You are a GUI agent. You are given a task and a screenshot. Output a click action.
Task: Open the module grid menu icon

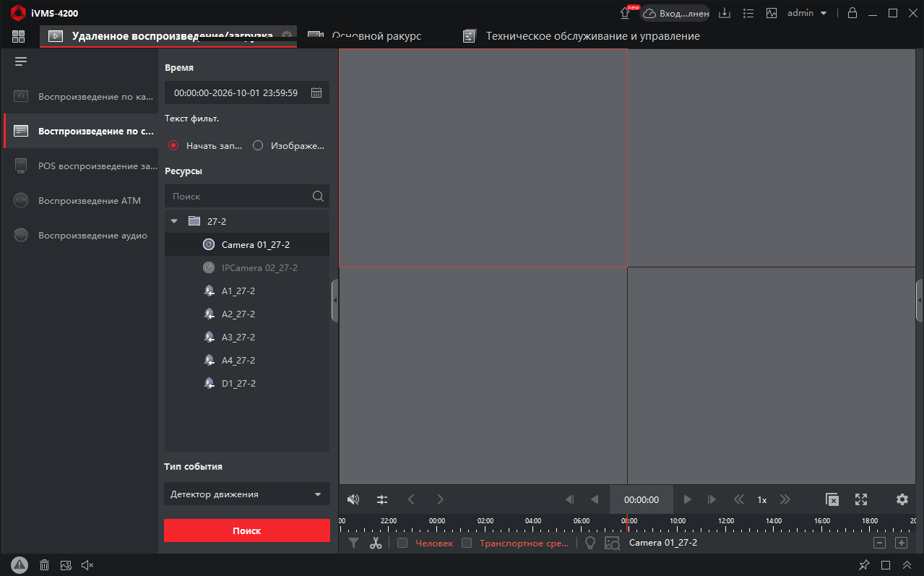pos(19,36)
